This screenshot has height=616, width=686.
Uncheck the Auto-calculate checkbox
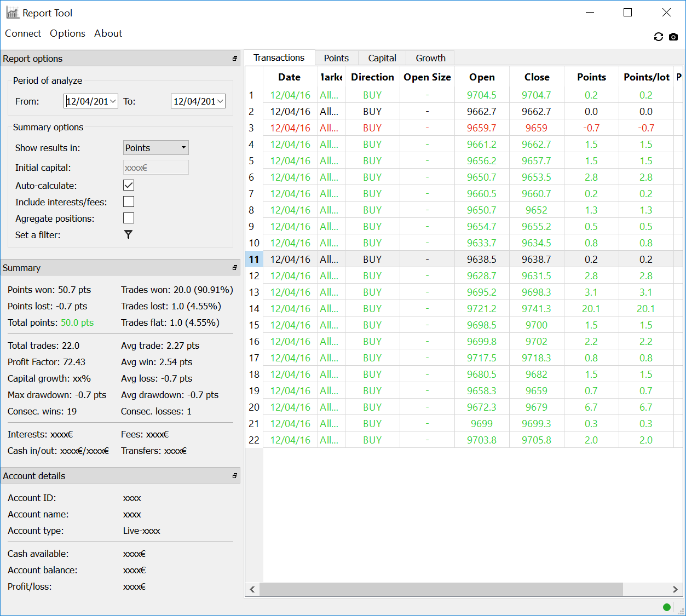point(129,185)
